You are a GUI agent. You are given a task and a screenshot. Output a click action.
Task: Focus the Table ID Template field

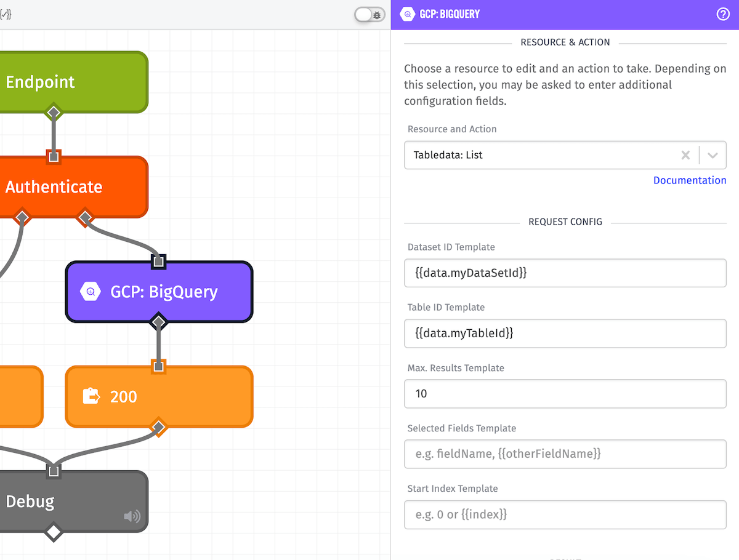pos(565,333)
